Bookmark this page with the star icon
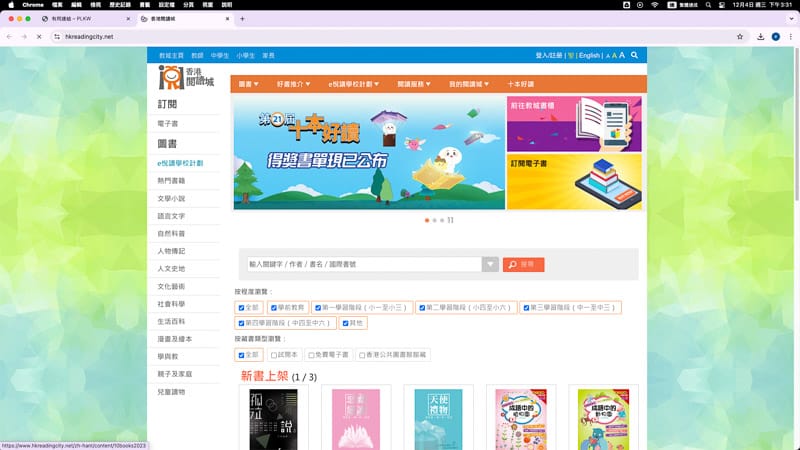The width and height of the screenshot is (800, 450). (x=739, y=37)
